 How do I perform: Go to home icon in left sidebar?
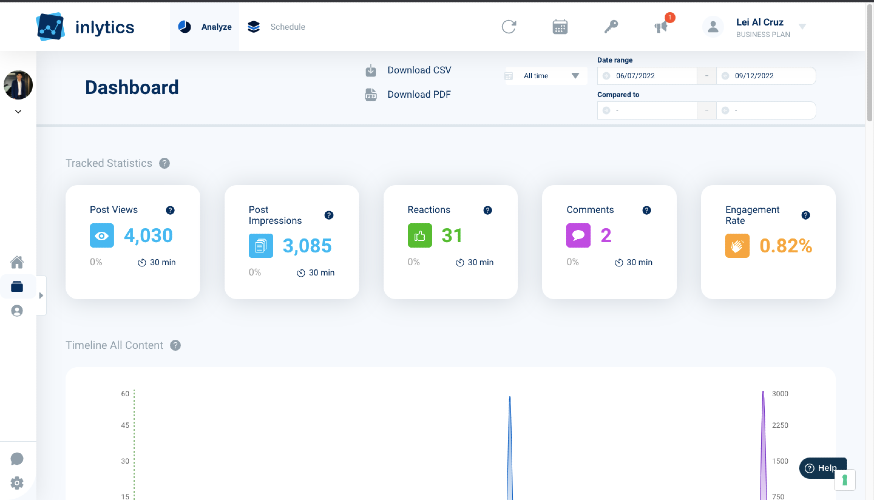click(x=17, y=263)
